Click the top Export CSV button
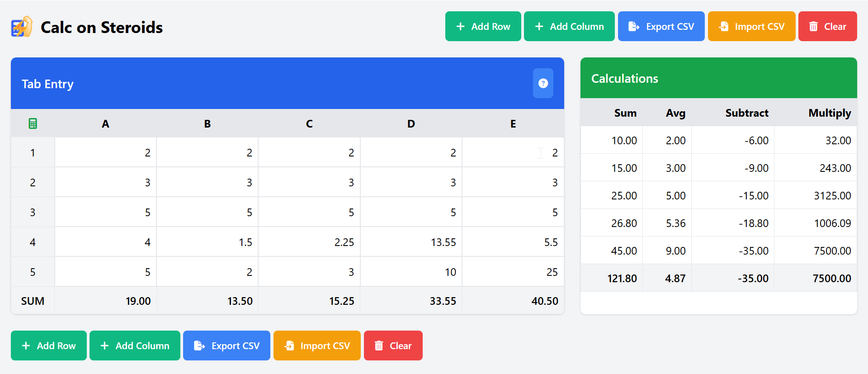The width and height of the screenshot is (868, 374). [x=661, y=26]
